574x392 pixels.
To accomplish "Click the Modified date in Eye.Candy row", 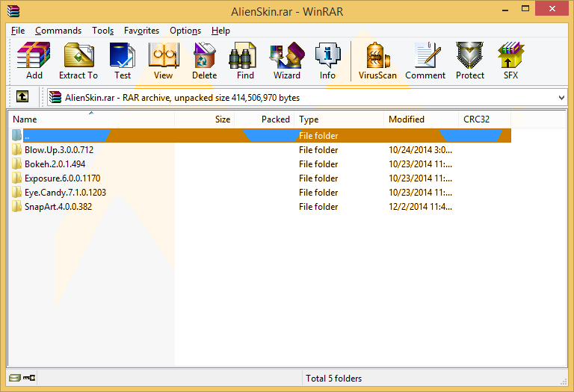I will click(420, 193).
